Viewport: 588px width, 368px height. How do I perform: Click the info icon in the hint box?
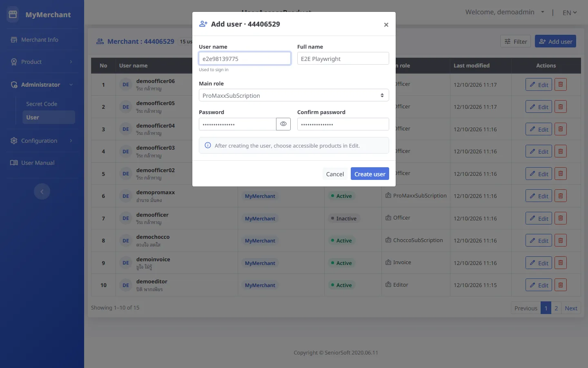208,145
